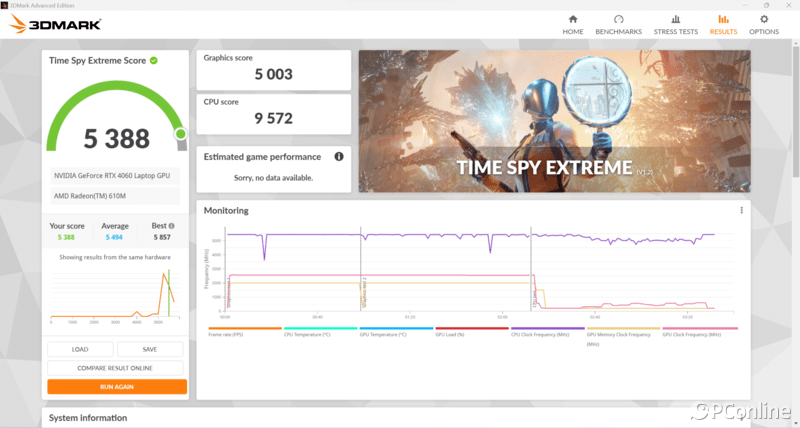
Task: Toggle the GPU Temperature legend
Action: click(396, 332)
